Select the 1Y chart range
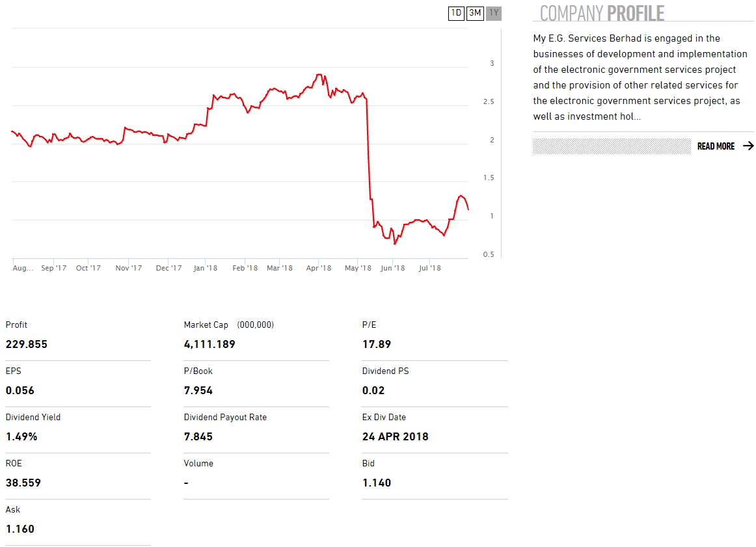756x547 pixels. point(494,13)
